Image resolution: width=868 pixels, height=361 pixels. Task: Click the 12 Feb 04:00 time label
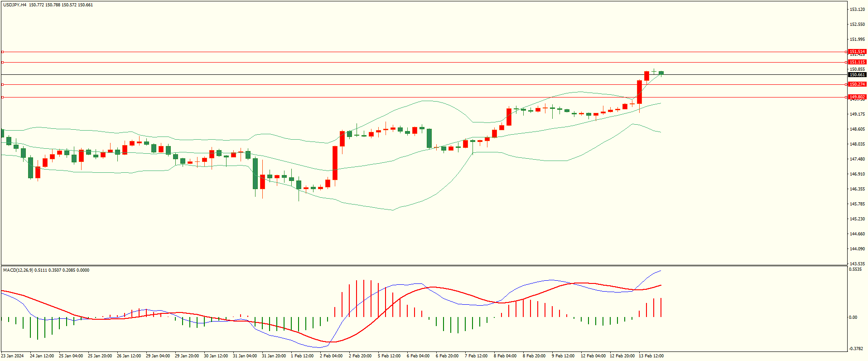(x=593, y=356)
